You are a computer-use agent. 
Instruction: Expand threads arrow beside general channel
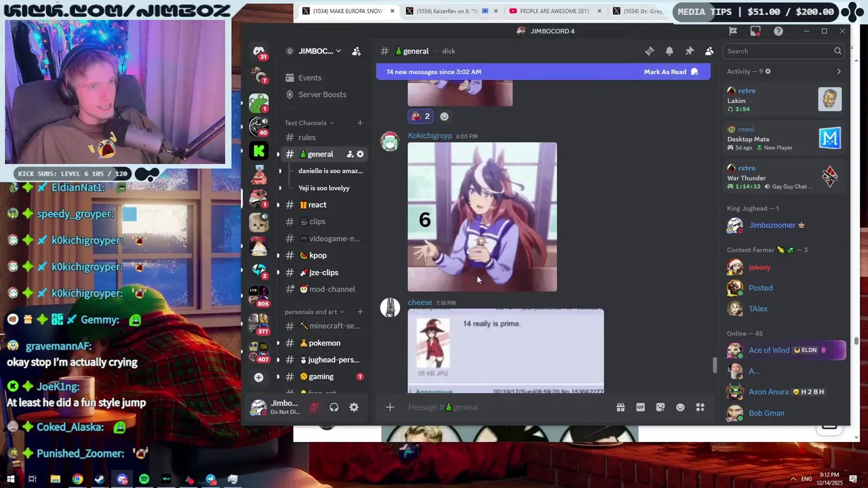pos(278,155)
